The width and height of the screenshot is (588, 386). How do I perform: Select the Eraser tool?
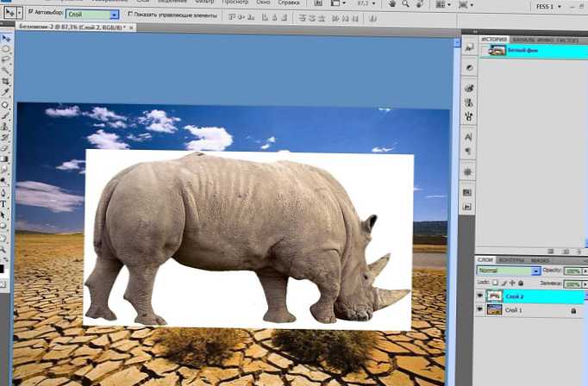5,148
